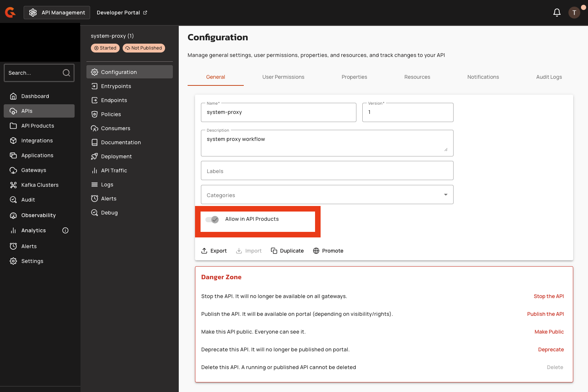Switch to User Permissions tab

[x=283, y=77]
